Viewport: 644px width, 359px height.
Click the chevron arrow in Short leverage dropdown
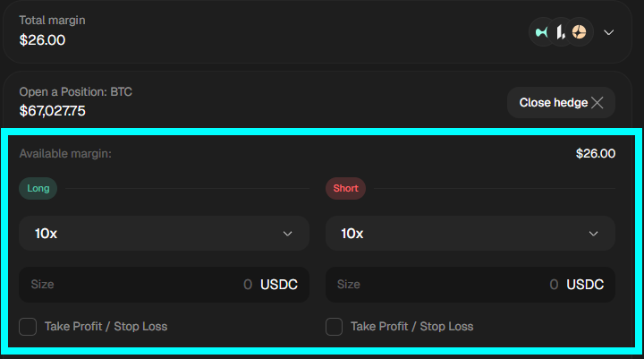click(594, 234)
